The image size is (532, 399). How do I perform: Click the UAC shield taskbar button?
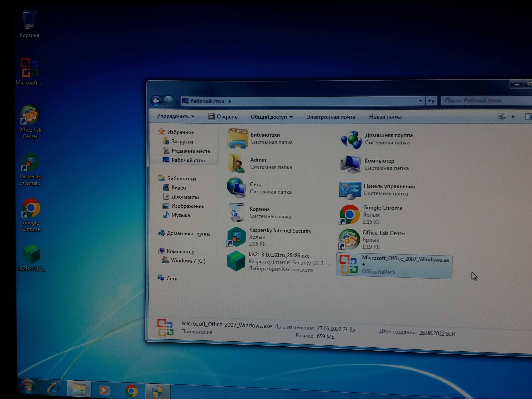[158, 391]
